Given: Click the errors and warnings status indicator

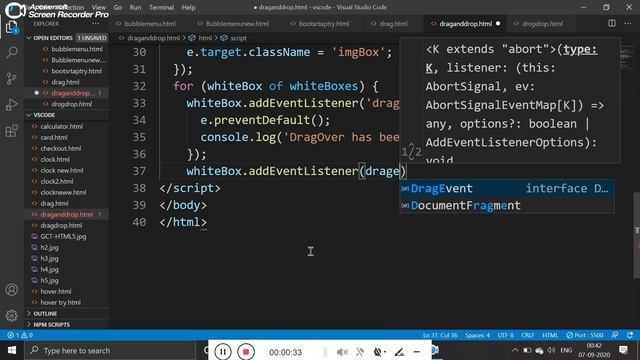Looking at the screenshot, I should click(x=20, y=335).
